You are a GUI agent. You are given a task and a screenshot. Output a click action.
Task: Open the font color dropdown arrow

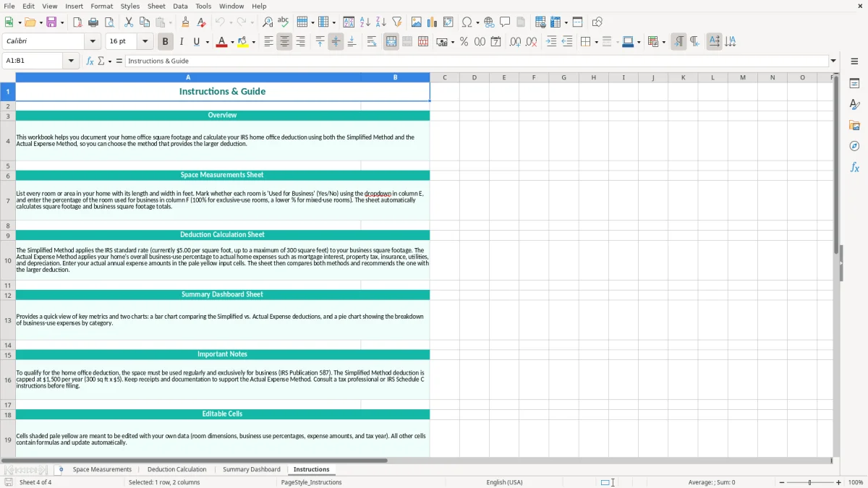[232, 42]
